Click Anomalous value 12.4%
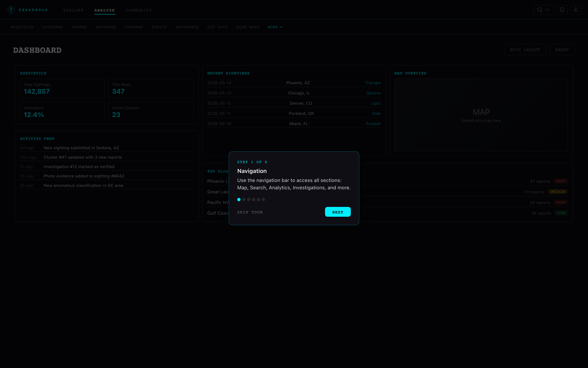This screenshot has height=368, width=588. [34, 115]
